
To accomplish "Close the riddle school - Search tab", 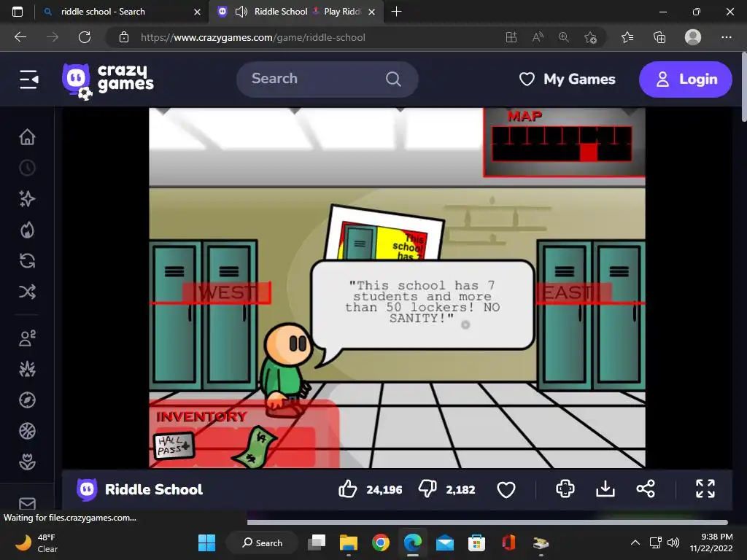I will [197, 12].
